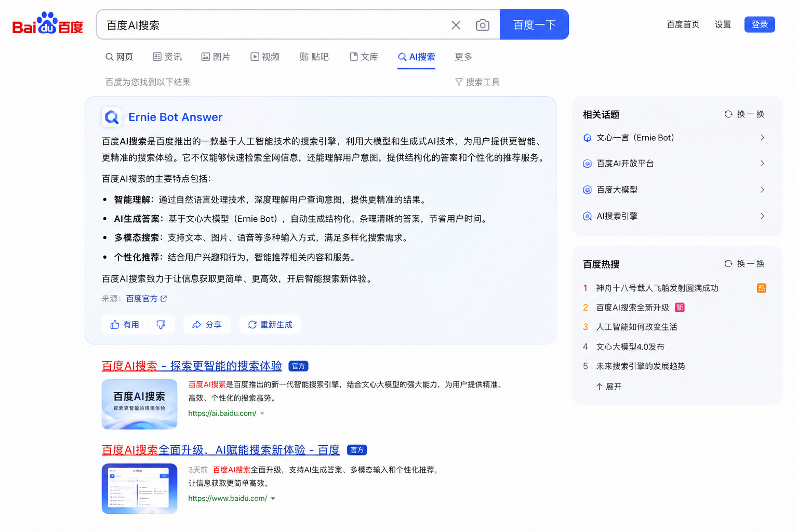This screenshot has width=798, height=532.
Task: Click the 分享 share button
Action: 207,325
